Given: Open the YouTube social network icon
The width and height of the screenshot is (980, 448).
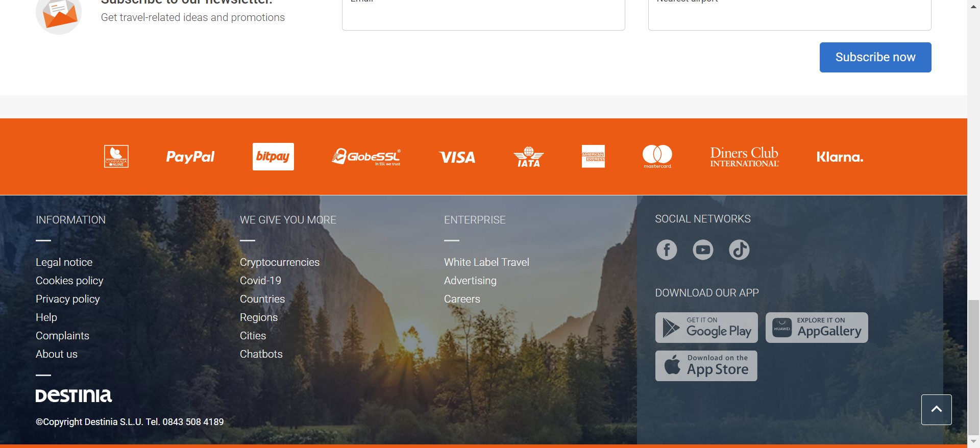Looking at the screenshot, I should (703, 250).
